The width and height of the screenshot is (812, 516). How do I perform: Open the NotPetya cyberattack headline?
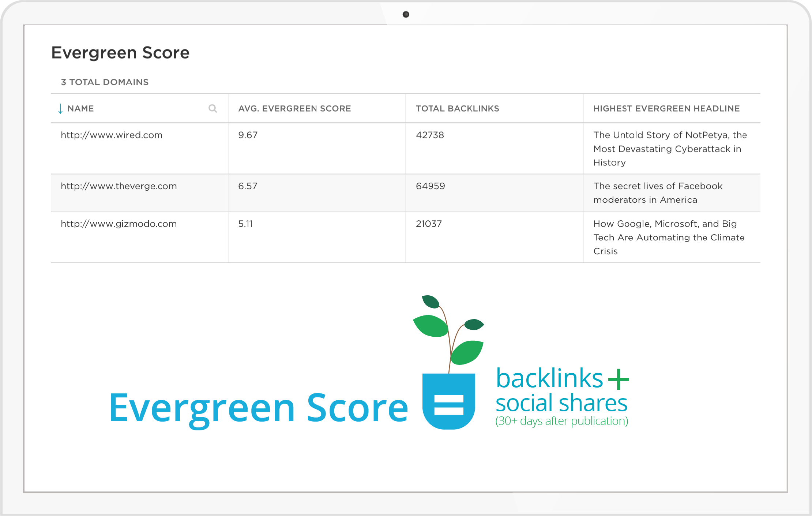pos(670,149)
